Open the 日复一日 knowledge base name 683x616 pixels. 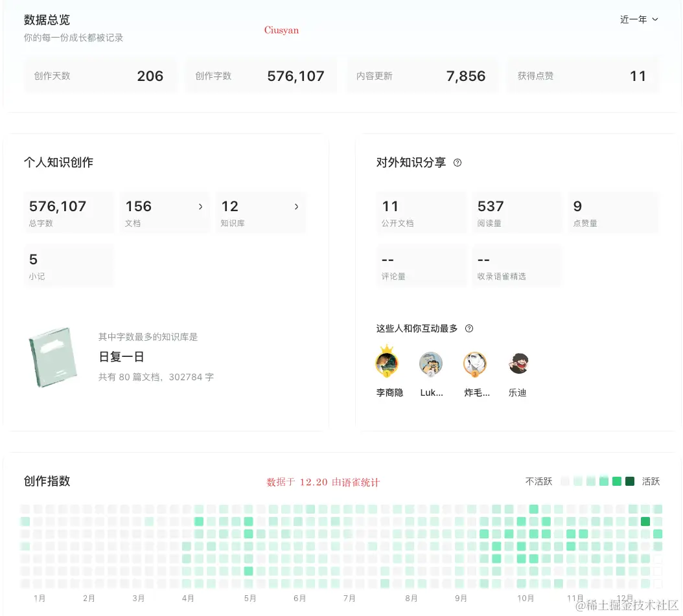121,357
